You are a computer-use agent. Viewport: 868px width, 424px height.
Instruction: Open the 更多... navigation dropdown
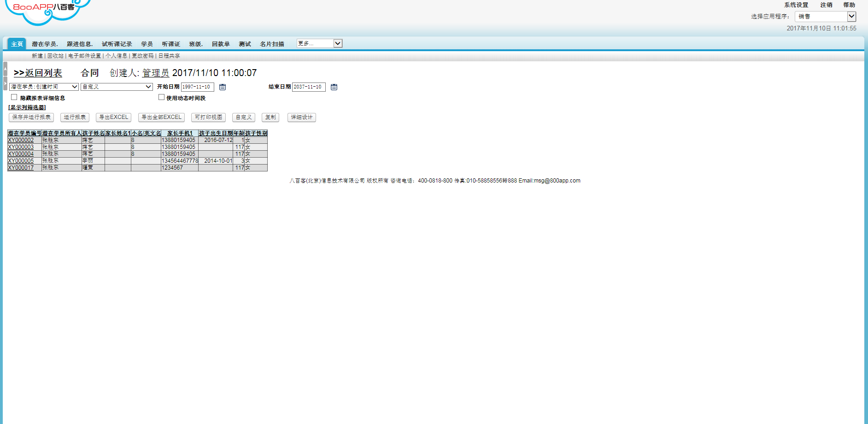tap(319, 43)
